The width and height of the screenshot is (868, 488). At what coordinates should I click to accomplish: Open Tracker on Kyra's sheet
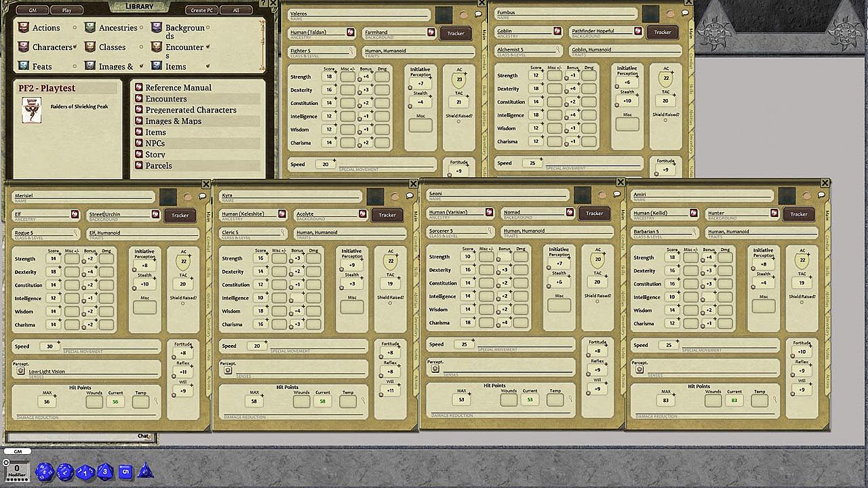pos(387,215)
